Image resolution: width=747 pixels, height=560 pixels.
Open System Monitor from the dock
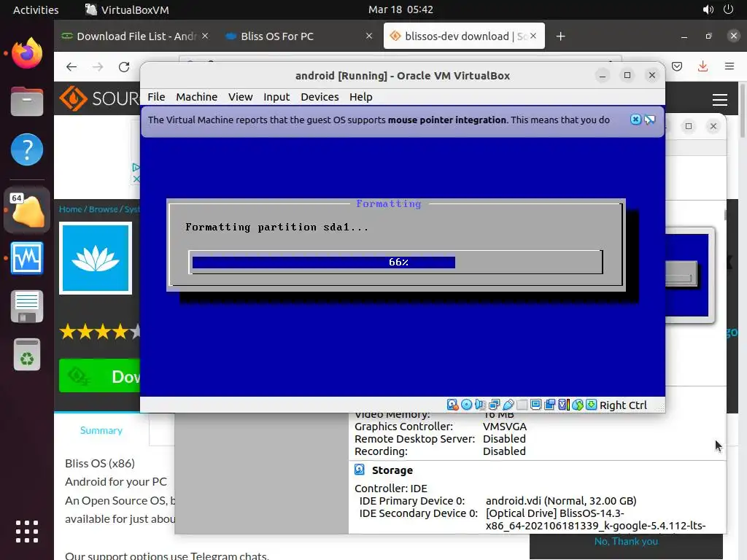27,258
